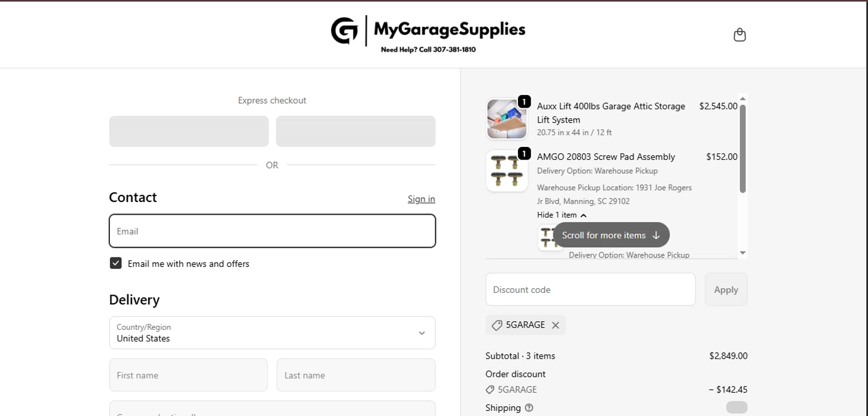Click the shipping help question mark icon

pyautogui.click(x=529, y=408)
